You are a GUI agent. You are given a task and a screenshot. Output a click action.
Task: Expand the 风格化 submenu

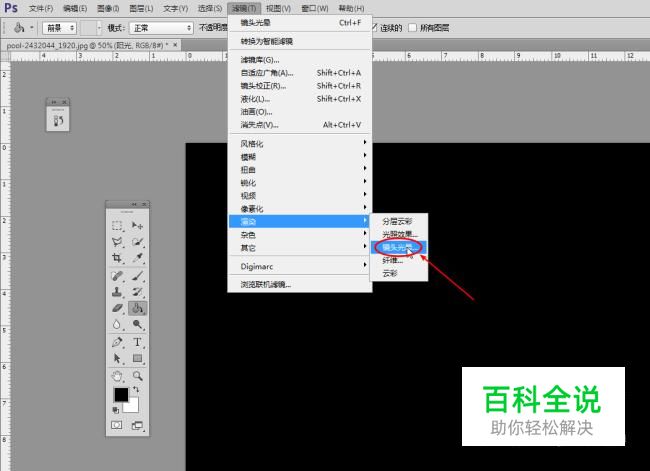point(300,144)
